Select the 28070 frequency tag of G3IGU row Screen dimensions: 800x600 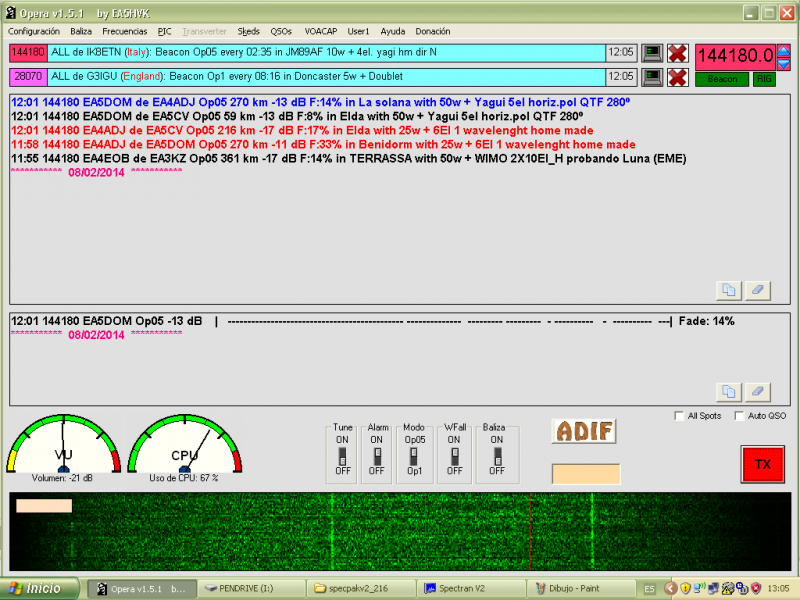[28, 77]
